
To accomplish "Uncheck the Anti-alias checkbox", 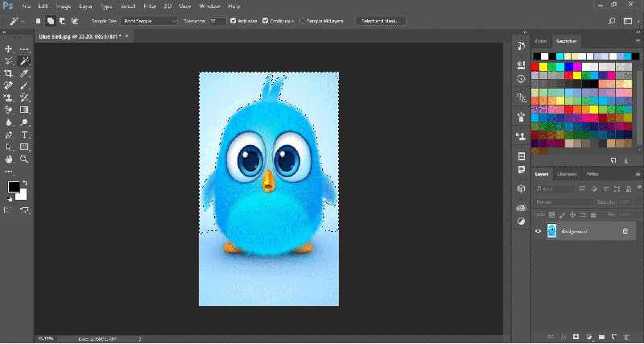I will tap(233, 21).
